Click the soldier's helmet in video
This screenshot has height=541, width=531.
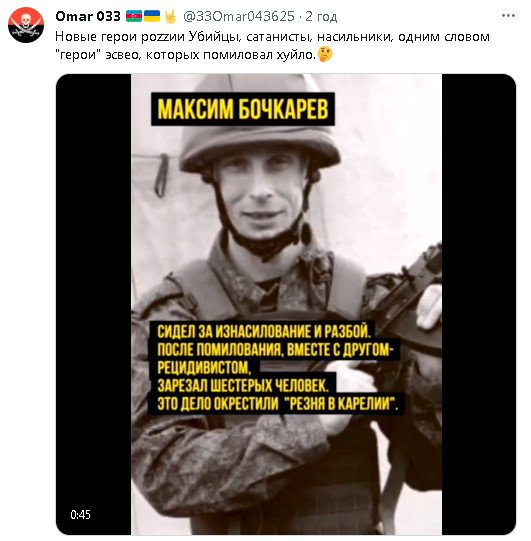point(259,138)
